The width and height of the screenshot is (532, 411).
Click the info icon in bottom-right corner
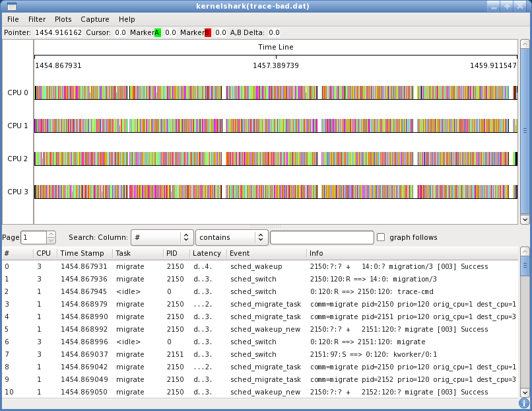click(524, 403)
